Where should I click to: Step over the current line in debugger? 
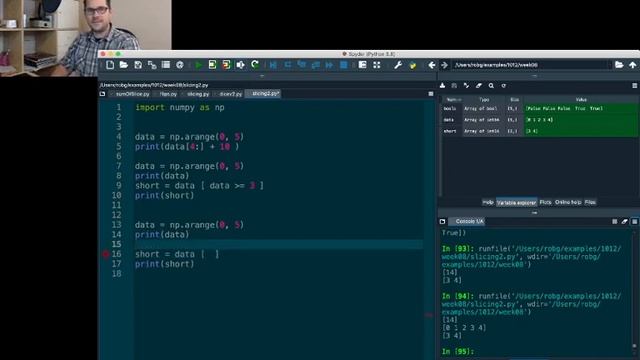click(x=288, y=65)
